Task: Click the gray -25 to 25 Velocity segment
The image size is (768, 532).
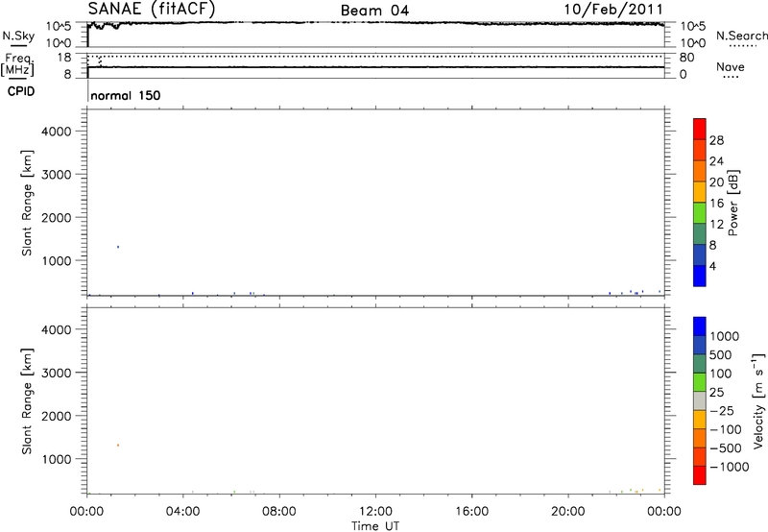Action: [700, 400]
